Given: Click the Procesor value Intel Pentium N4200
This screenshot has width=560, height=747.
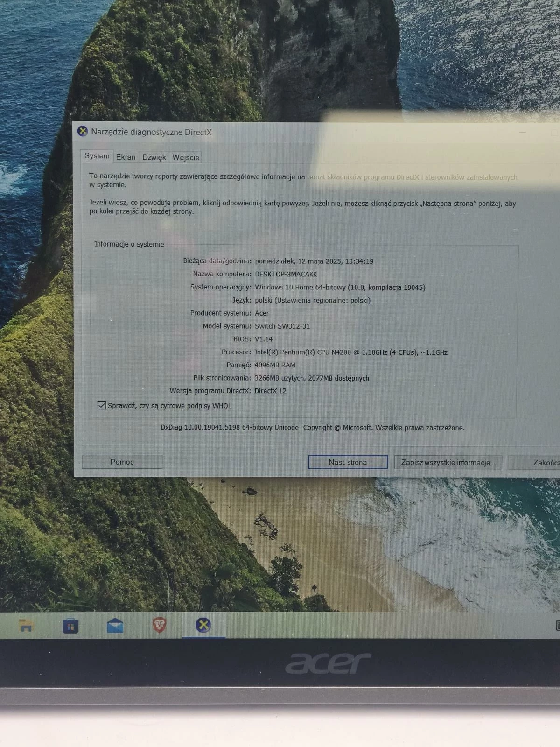Looking at the screenshot, I should click(350, 352).
